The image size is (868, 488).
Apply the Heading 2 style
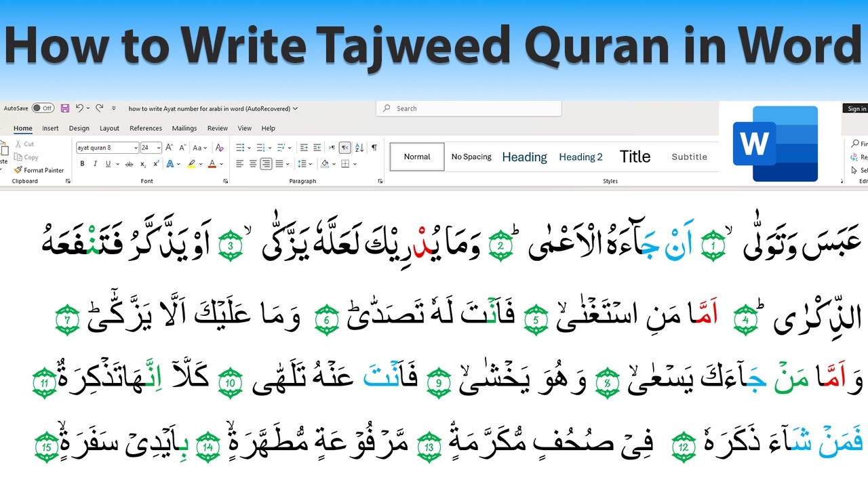click(580, 157)
